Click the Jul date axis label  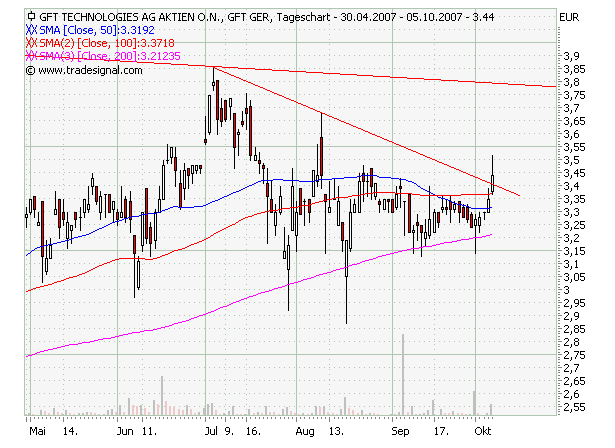coord(211,431)
